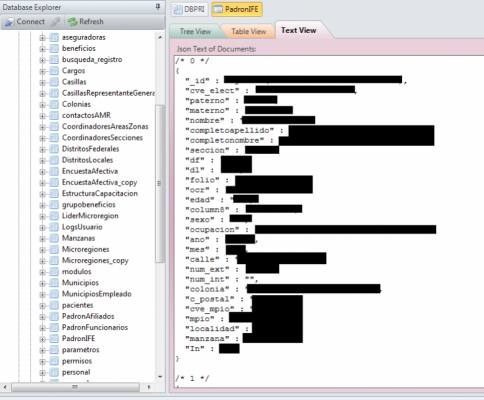This screenshot has height=400, width=484.
Task: Pin the Database Explorer panel
Action: (158, 6)
